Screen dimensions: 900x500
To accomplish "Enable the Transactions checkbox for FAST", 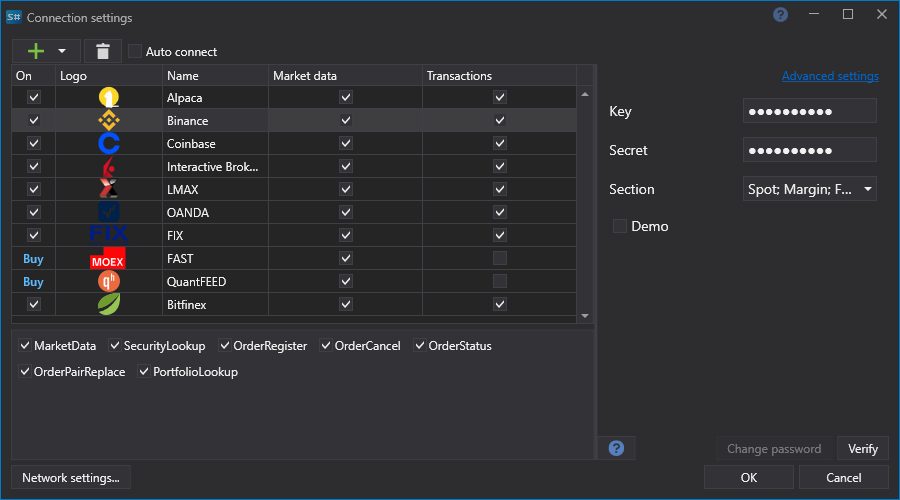I will [500, 258].
